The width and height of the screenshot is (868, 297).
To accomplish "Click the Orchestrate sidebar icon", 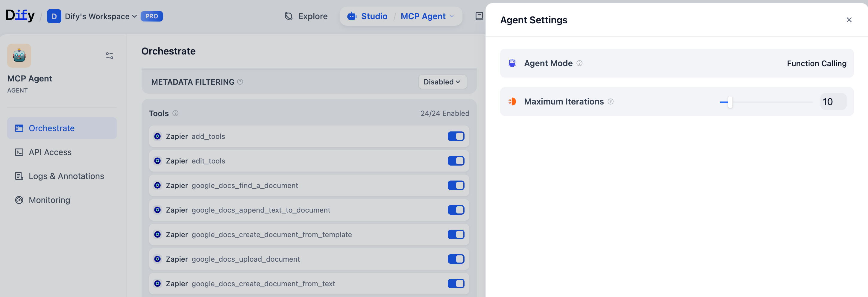I will point(19,128).
